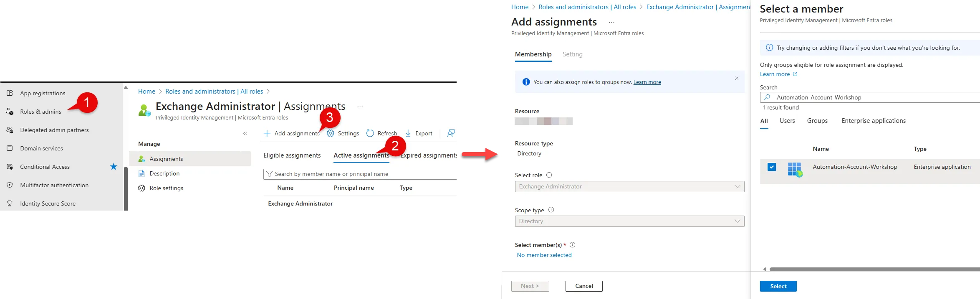Click the Roles & admins sidebar icon
The height and width of the screenshot is (300, 980).
click(10, 112)
